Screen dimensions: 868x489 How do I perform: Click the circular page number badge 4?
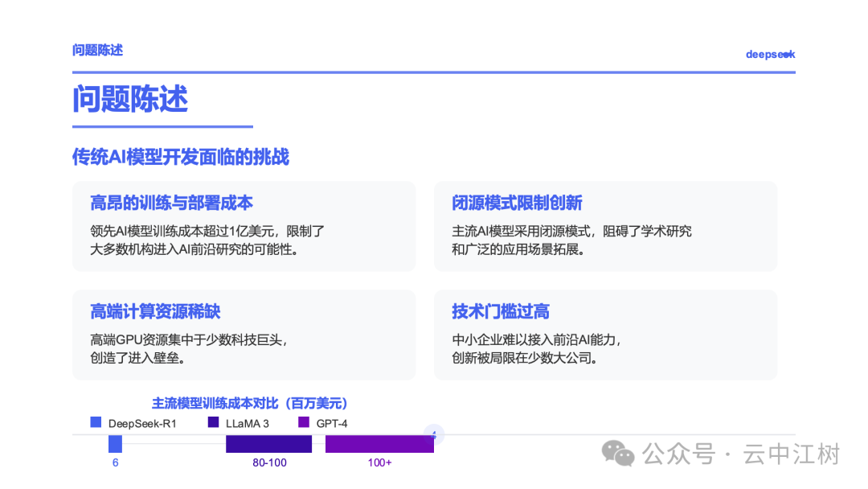tap(434, 435)
